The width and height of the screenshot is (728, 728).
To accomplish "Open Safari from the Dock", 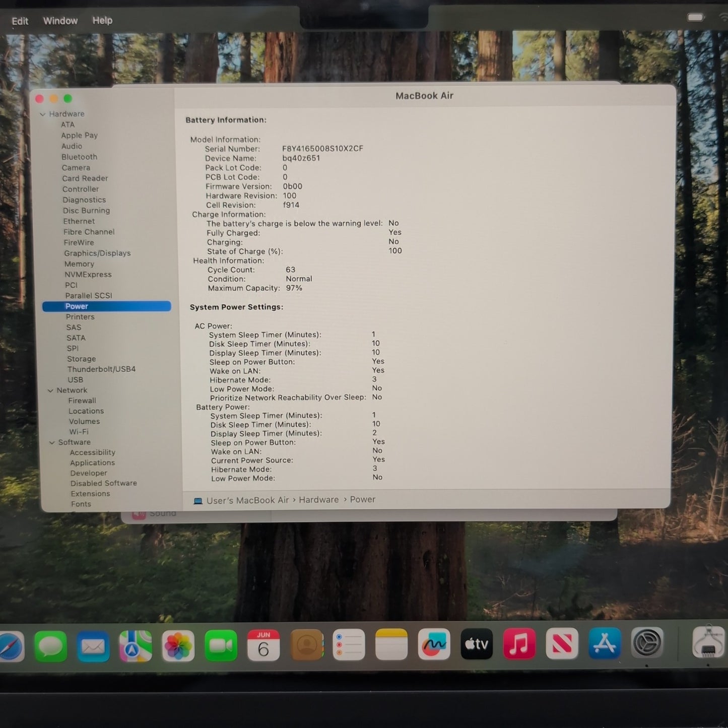I will pos(11,646).
